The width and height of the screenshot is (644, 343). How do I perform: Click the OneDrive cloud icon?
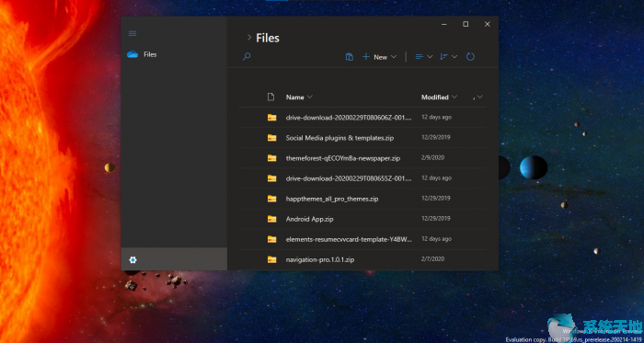coord(132,54)
